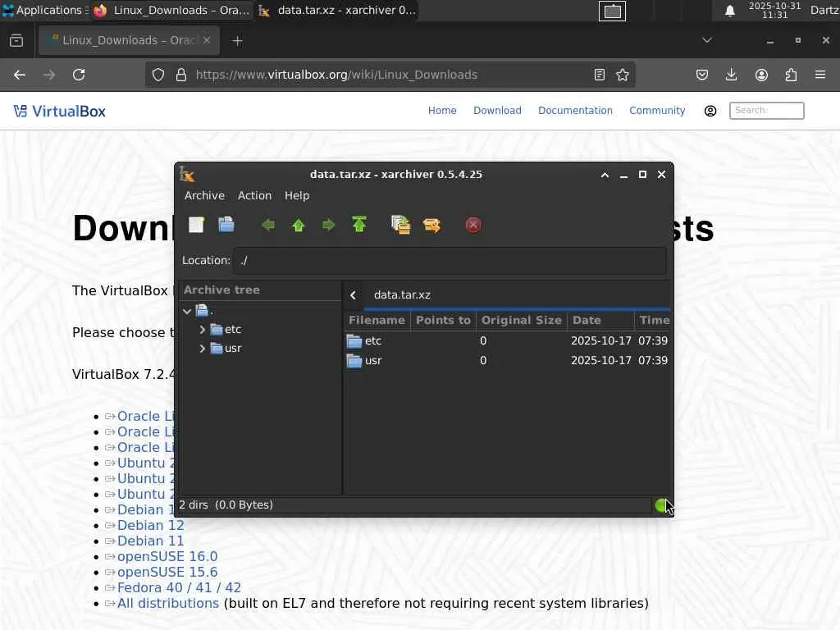Open the Help menu in xarchiver
Image resolution: width=840 pixels, height=630 pixels.
click(x=297, y=195)
